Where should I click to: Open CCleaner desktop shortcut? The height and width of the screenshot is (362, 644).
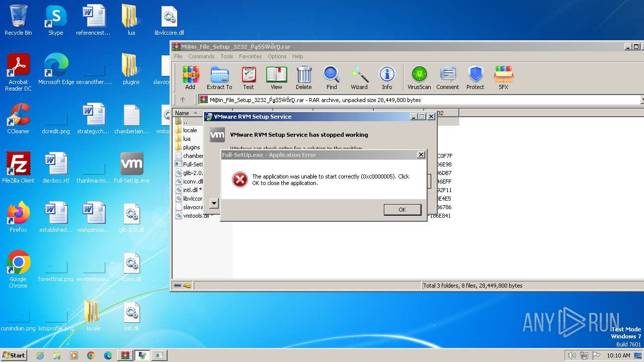pyautogui.click(x=18, y=119)
